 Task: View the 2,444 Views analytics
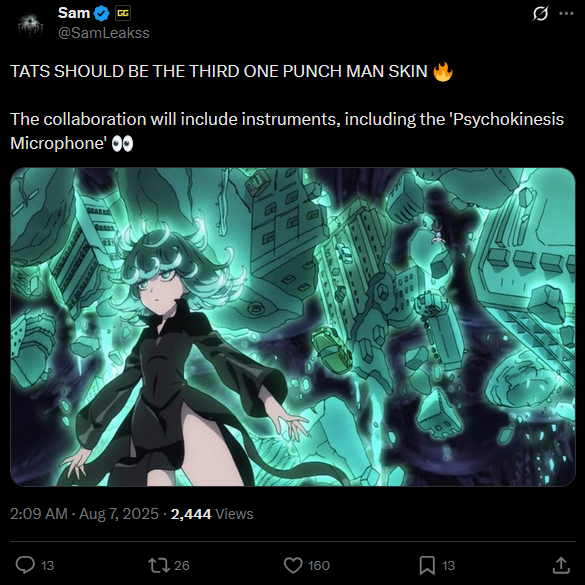point(212,514)
